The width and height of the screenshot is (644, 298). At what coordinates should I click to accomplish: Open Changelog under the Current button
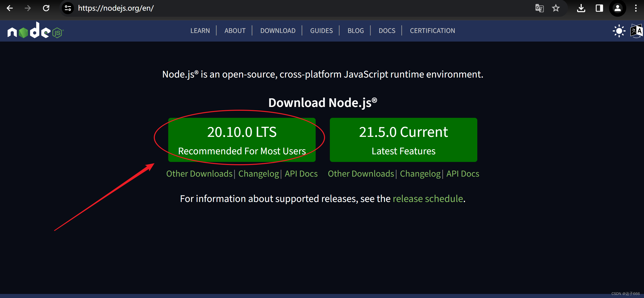coord(420,174)
